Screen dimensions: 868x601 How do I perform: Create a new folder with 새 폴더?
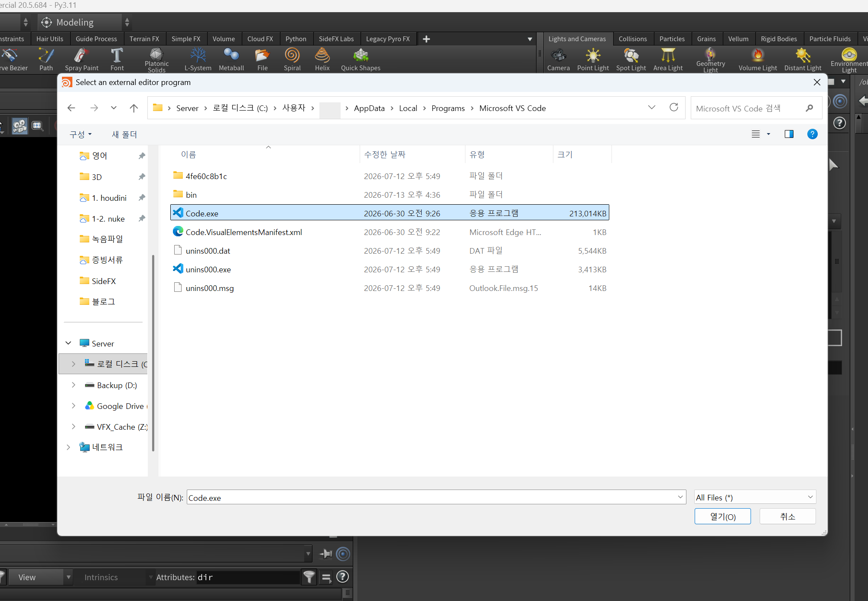coord(124,134)
